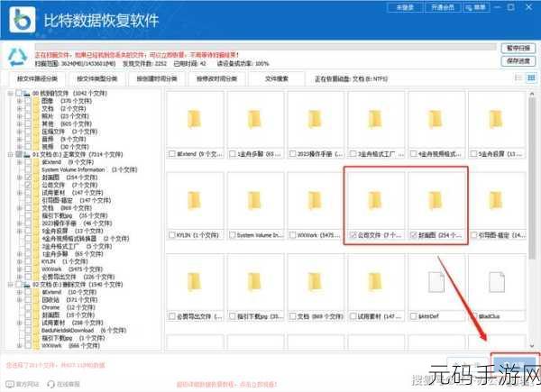Click the 开通会员 button
Image resolution: width=541 pixels, height=392 pixels.
coord(443,7)
